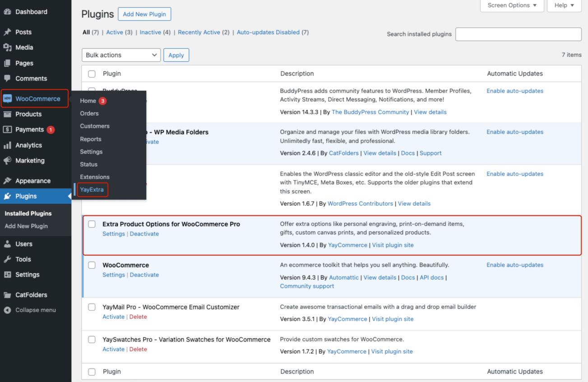The image size is (588, 382).
Task: Open the Help dropdown
Action: click(x=564, y=5)
